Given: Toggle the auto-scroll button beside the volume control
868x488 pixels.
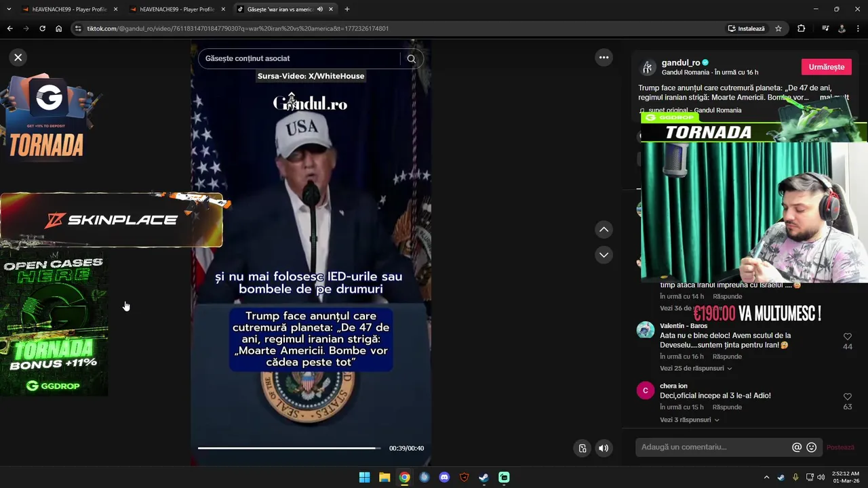Looking at the screenshot, I should [x=583, y=448].
